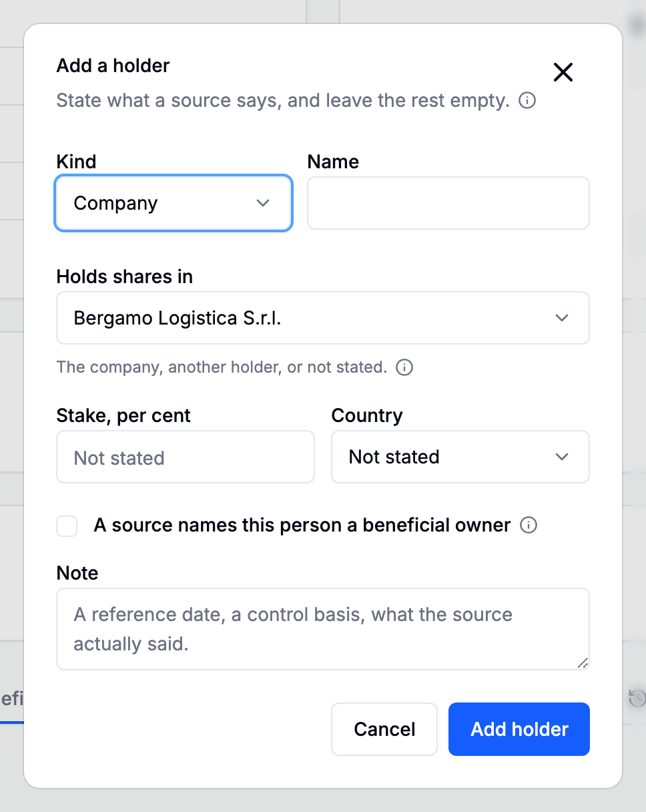Screen dimensions: 646x812
Task: Click the 'A source names this person' checkbox label
Action: click(302, 526)
